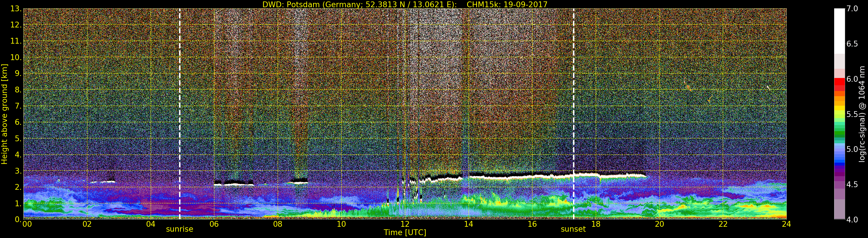The width and height of the screenshot is (868, 238).
Task: Click the height-axis tick label "1."
Action: (x=18, y=203)
